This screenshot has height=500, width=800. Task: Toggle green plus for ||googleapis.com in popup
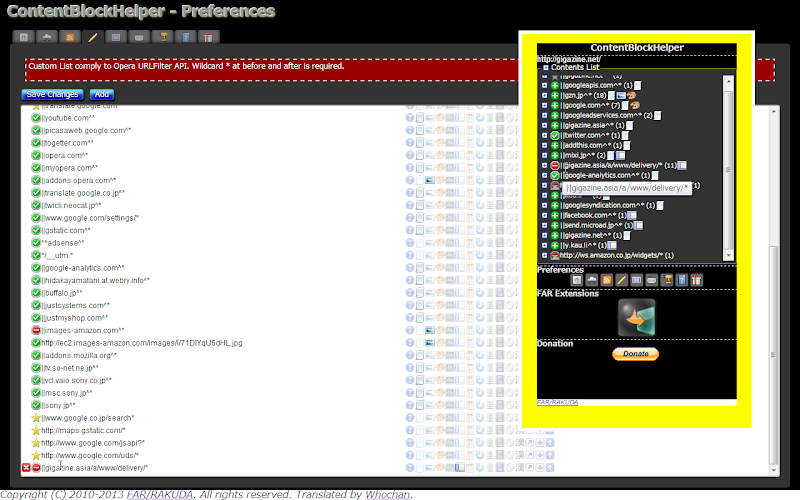point(555,86)
